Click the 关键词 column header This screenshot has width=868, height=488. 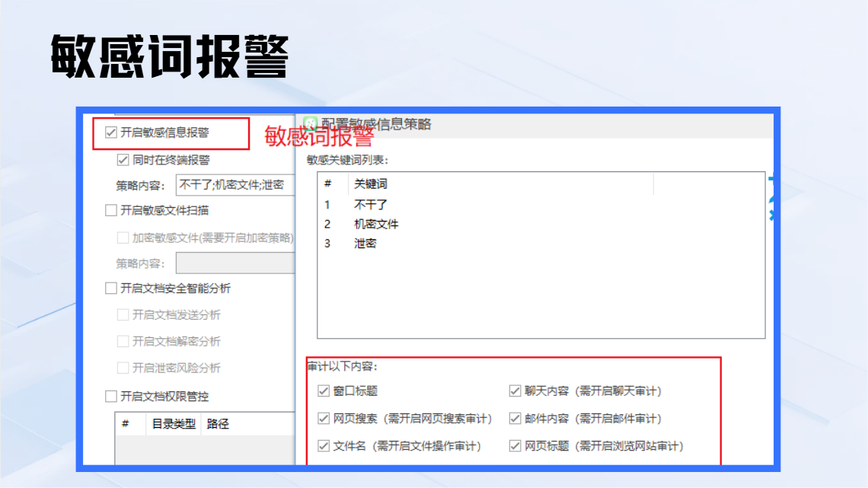coord(500,183)
